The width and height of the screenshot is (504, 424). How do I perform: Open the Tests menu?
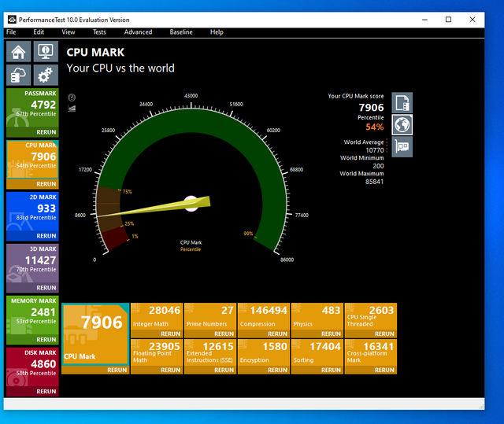tap(99, 32)
